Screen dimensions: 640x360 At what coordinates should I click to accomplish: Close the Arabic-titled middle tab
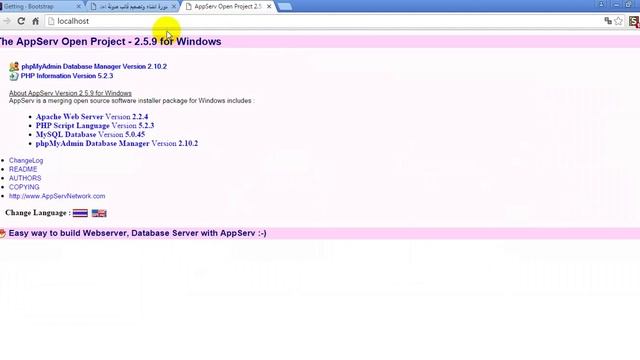tap(174, 7)
